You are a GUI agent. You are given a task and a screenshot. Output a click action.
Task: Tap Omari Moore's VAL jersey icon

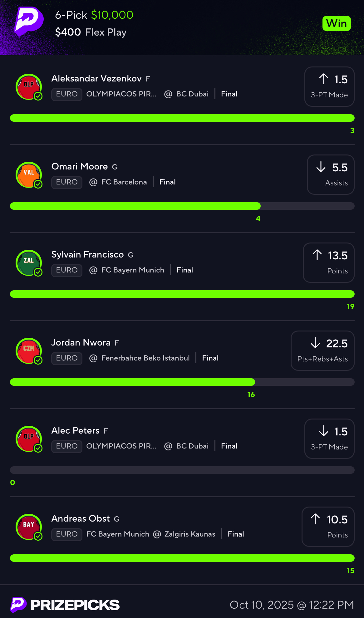tap(29, 175)
